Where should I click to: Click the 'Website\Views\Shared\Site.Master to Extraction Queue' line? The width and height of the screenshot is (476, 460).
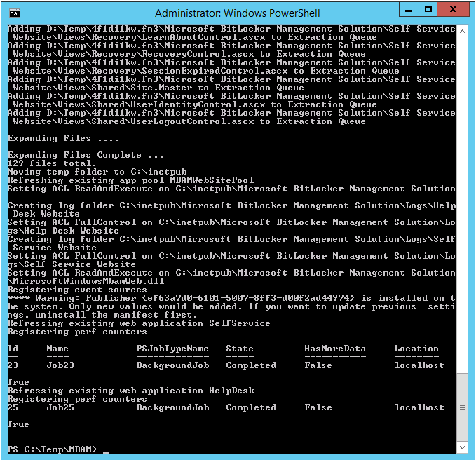(x=158, y=88)
